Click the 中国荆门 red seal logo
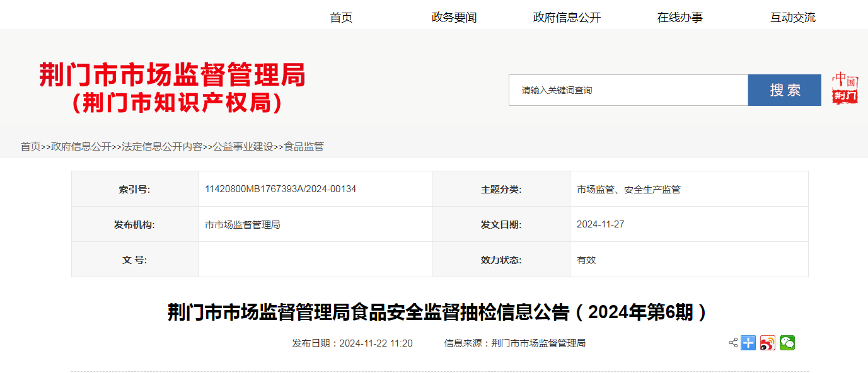The image size is (868, 373). pyautogui.click(x=844, y=89)
